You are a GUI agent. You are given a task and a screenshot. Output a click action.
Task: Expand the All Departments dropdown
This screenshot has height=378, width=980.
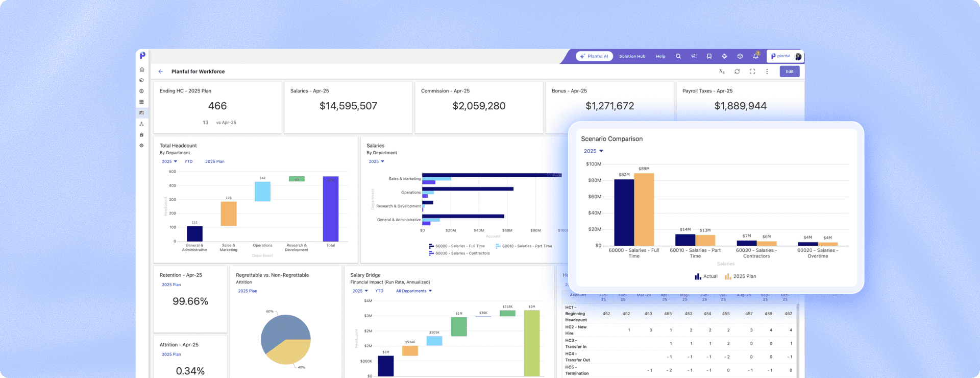click(414, 291)
